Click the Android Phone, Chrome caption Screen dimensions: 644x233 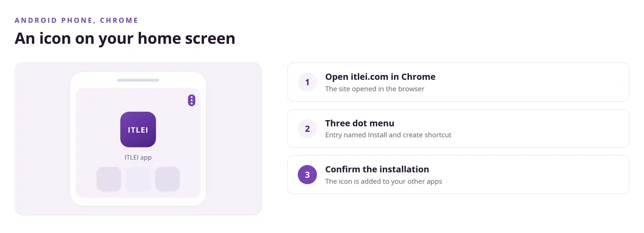tap(76, 21)
